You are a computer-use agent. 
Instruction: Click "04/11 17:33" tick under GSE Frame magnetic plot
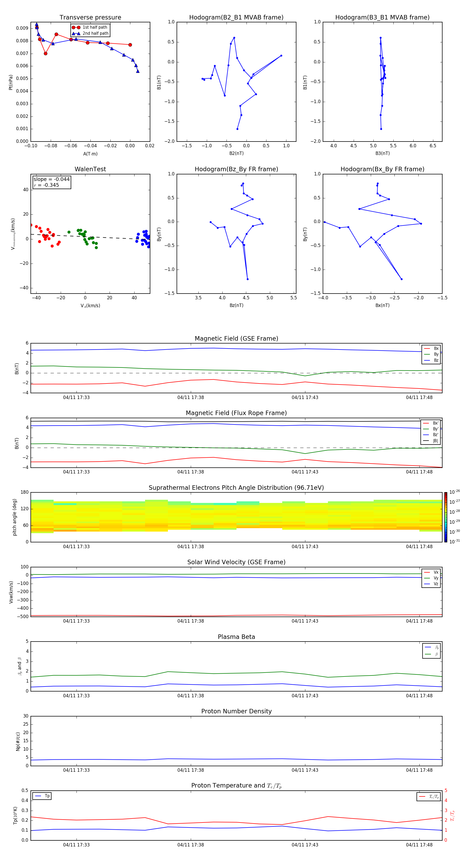point(76,397)
